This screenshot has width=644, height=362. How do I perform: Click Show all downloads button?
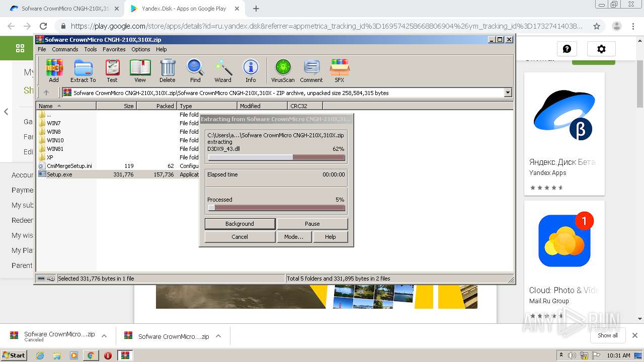(x=608, y=335)
